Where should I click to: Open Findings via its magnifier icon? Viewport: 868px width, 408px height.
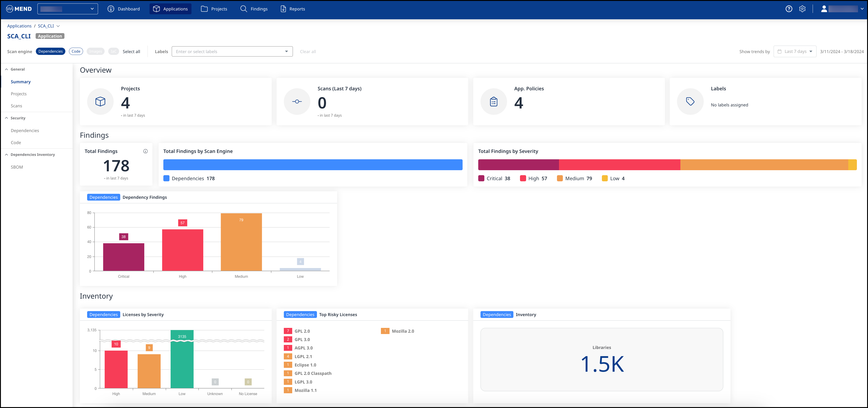[x=243, y=9]
